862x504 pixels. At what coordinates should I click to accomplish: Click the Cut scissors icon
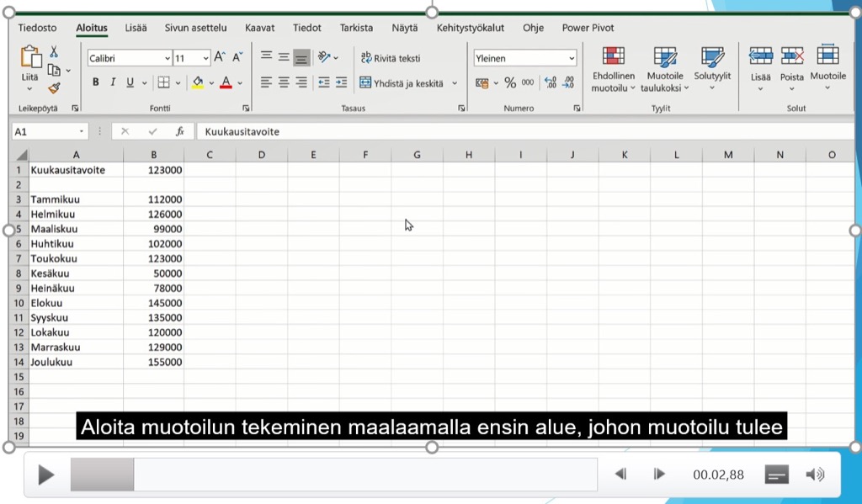pyautogui.click(x=54, y=51)
